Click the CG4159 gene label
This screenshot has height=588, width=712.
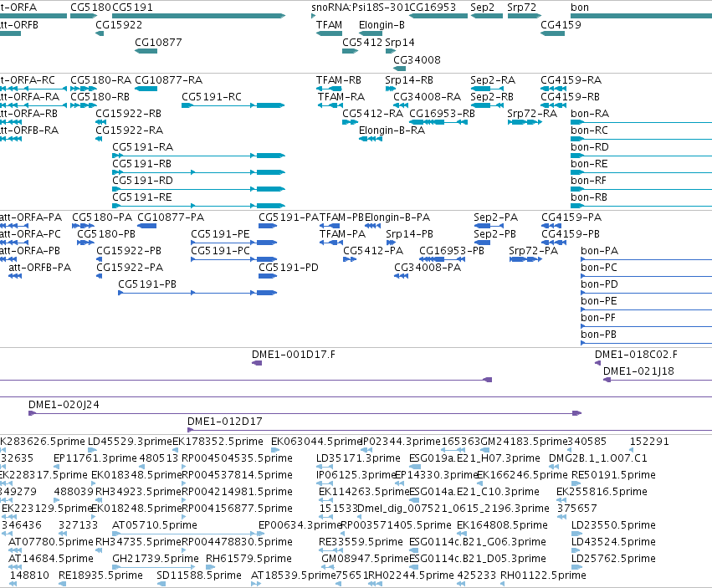(x=561, y=24)
